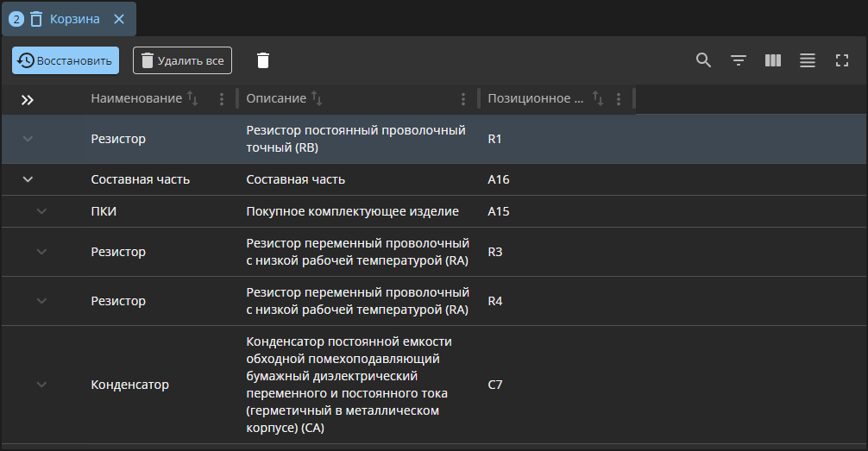Select the R1 position cell

494,139
